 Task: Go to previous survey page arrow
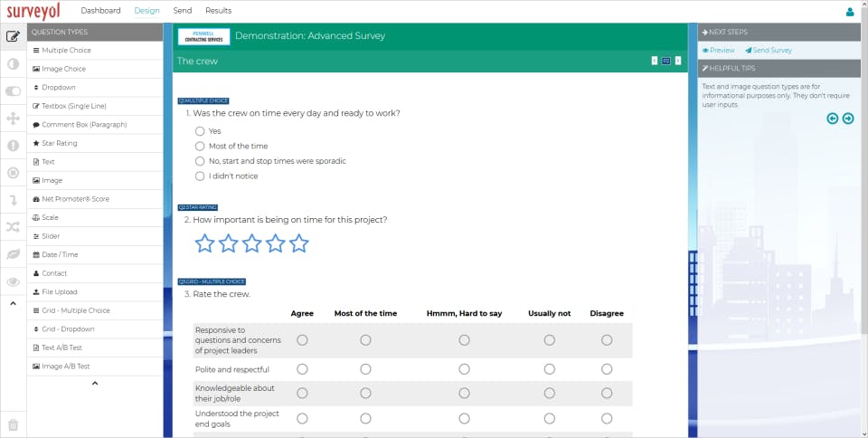pos(655,61)
